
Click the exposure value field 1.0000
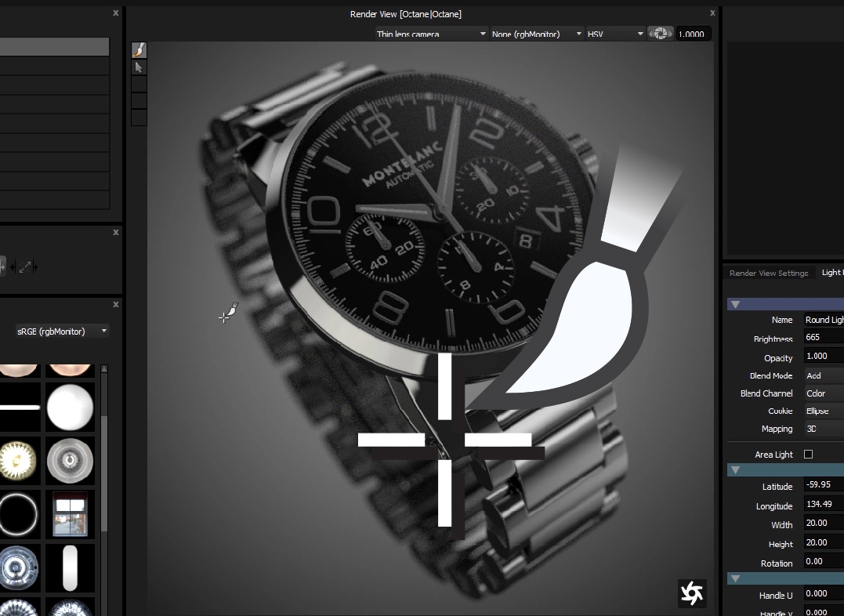694,34
